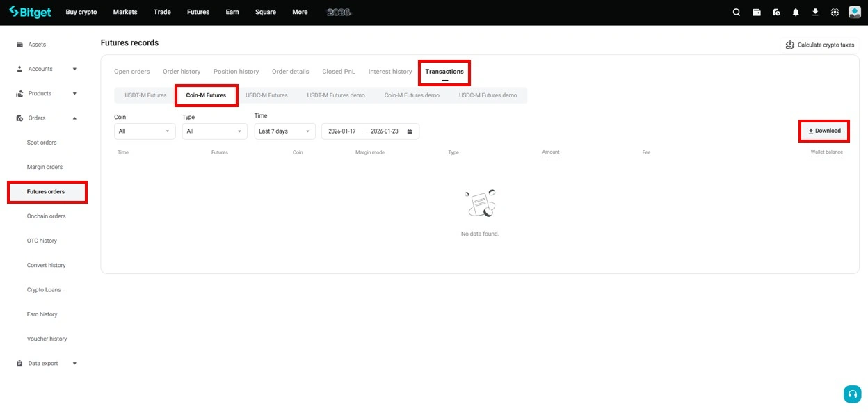
Task: Open Earn history in sidebar
Action: (42, 314)
